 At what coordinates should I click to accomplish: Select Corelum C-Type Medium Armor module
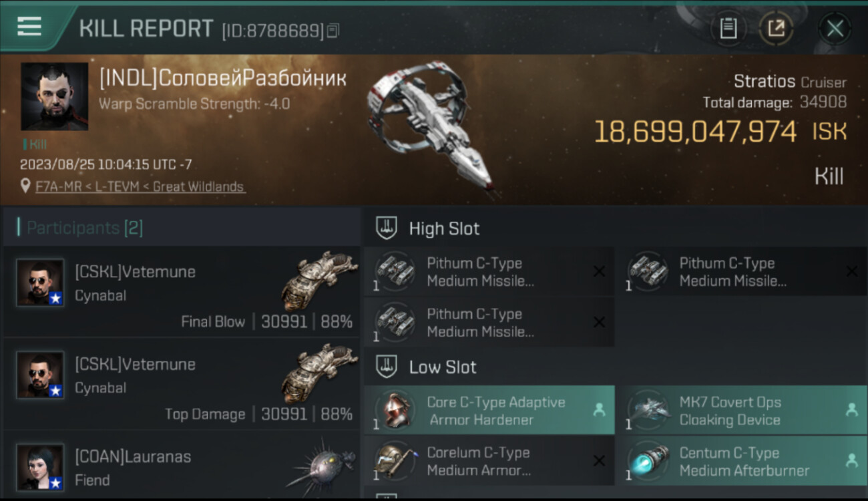(489, 461)
